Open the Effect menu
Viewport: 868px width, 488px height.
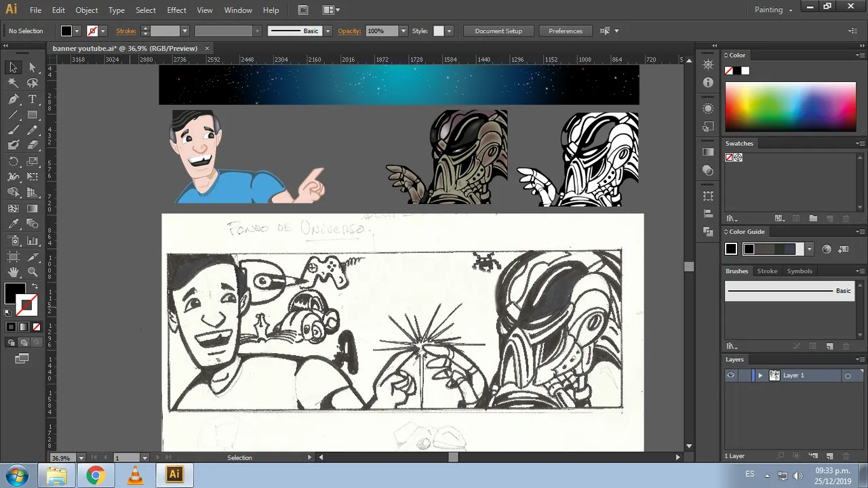click(176, 10)
